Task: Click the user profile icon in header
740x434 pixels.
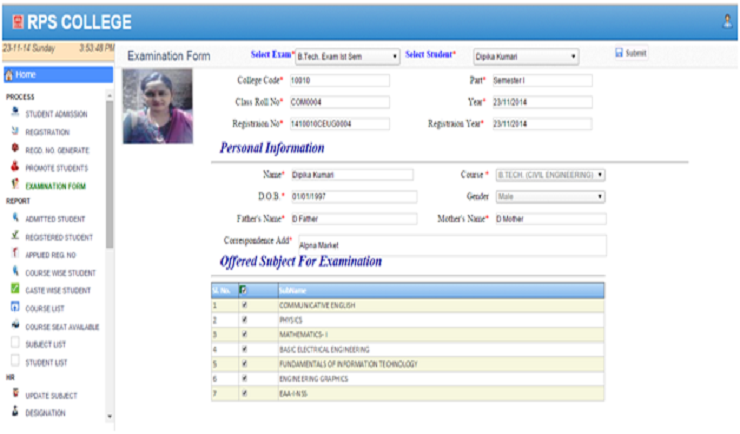Action: point(727,20)
